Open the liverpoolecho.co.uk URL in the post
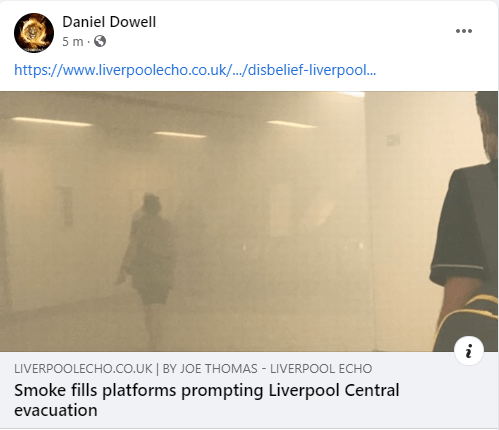This screenshot has height=430, width=499. (x=195, y=70)
